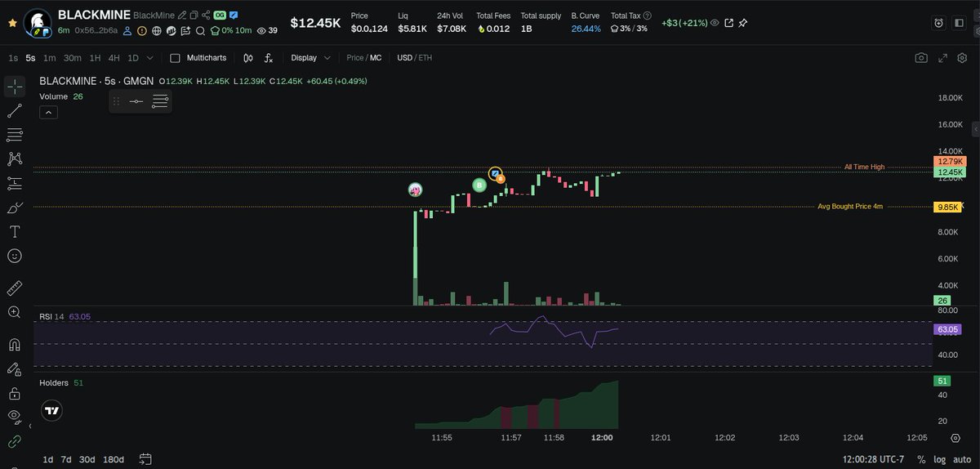Search the token with magnifier icon
Viewport: 980px width, 469px height.
[200, 30]
